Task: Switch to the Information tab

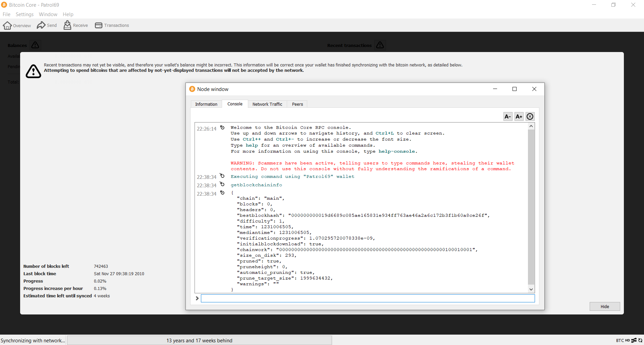Action: (x=206, y=104)
